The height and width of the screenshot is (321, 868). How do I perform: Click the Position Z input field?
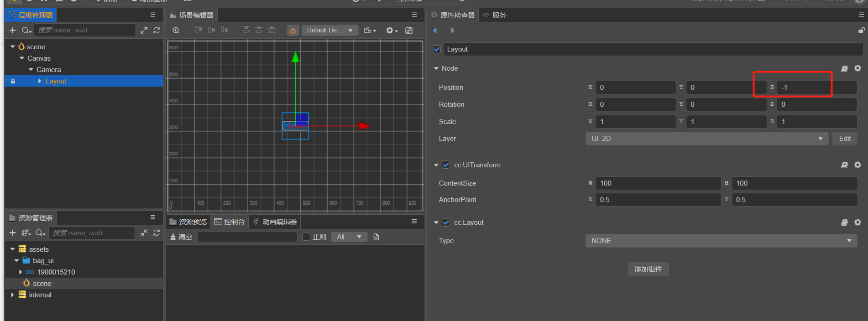point(817,88)
